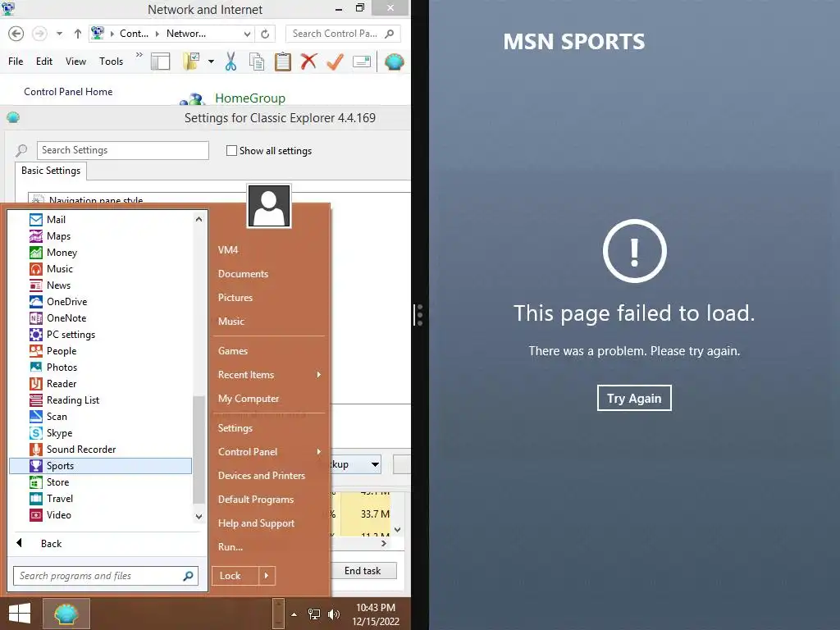Open the File menu
Screen dimensions: 840x630
click(x=16, y=61)
